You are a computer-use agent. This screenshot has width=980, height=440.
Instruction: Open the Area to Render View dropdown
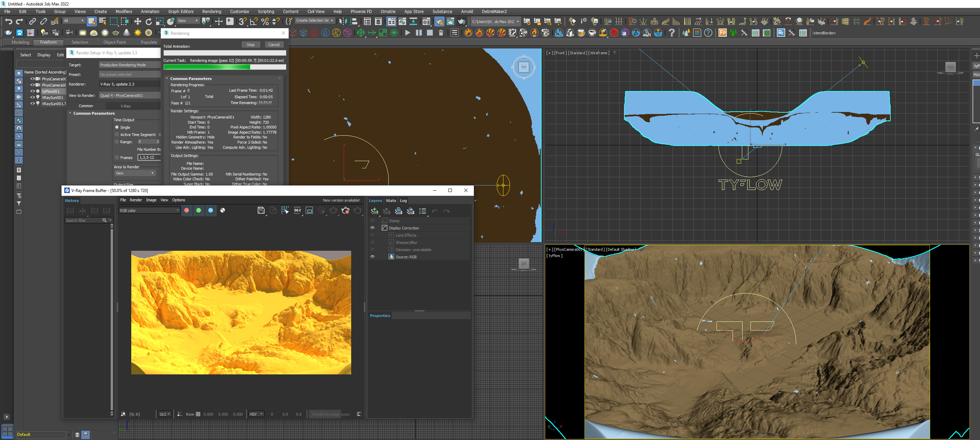pyautogui.click(x=135, y=173)
